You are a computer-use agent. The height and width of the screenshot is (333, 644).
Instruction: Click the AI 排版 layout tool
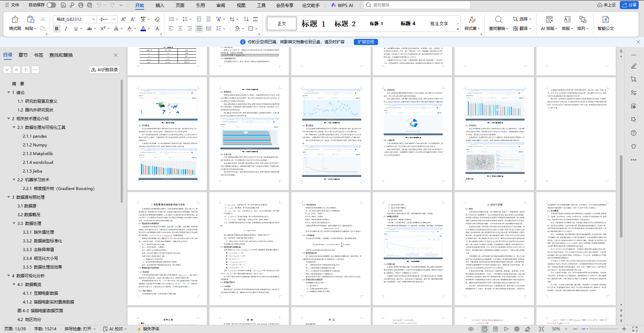tap(549, 23)
